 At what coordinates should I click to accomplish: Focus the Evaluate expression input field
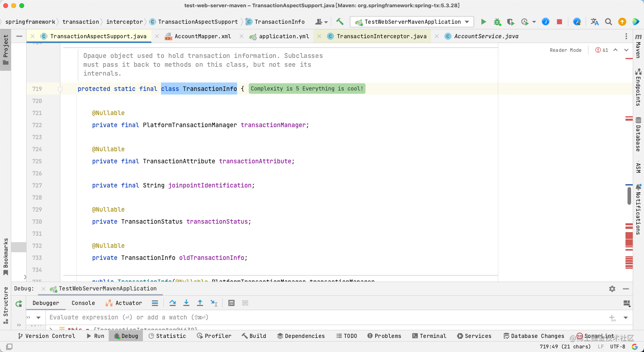[326, 318]
